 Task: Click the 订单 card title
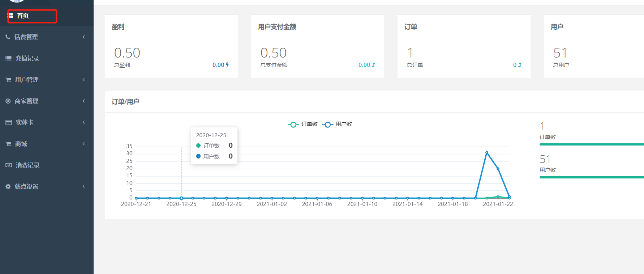pos(411,27)
